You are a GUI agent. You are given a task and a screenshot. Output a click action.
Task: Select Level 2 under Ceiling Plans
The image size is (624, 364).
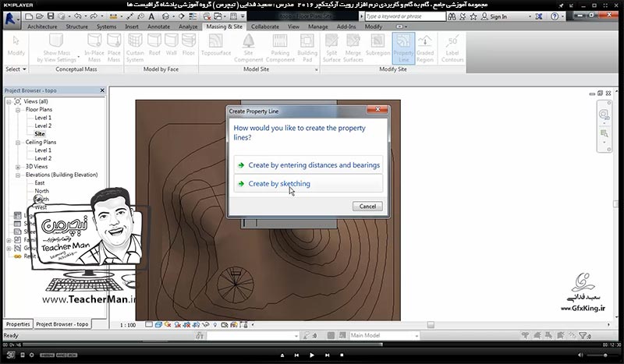[x=43, y=158]
